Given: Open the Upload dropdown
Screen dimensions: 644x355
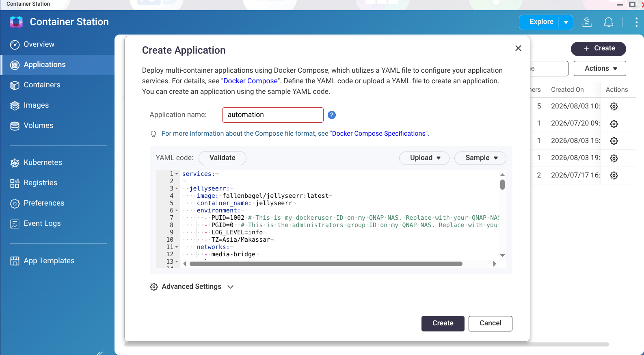Looking at the screenshot, I should tap(424, 158).
